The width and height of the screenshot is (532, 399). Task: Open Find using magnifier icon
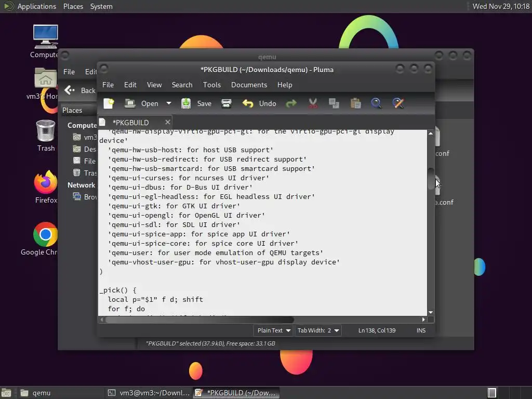376,103
